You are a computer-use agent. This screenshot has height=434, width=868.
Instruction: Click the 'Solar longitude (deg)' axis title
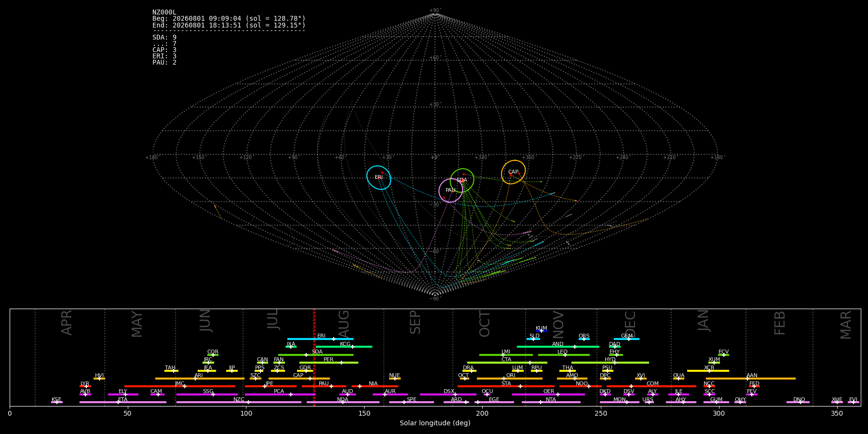(x=435, y=423)
